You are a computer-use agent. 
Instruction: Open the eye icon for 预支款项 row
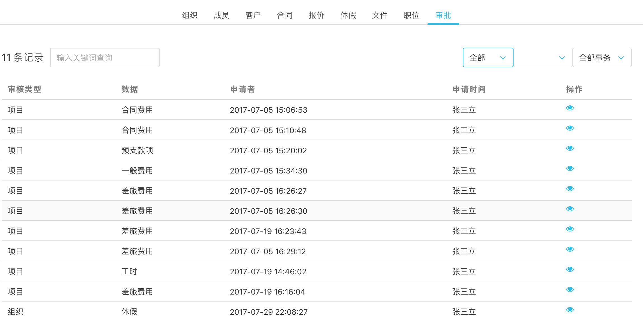click(570, 148)
